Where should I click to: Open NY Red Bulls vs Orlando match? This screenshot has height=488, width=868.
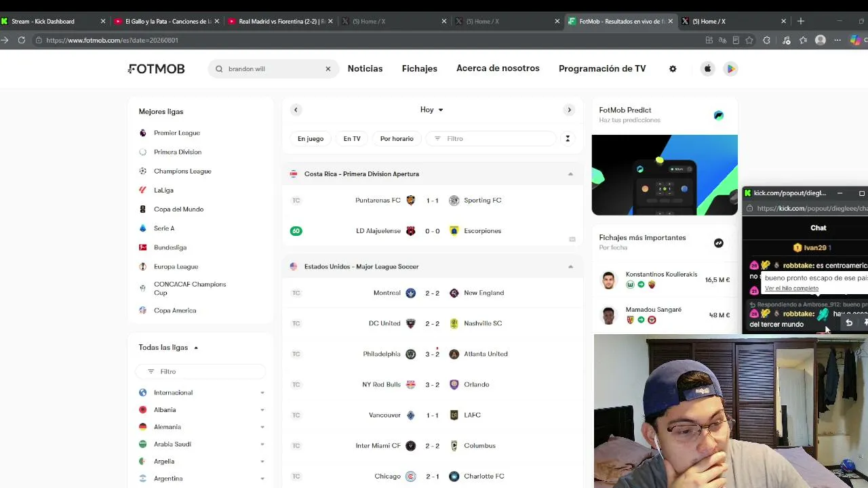coord(433,384)
